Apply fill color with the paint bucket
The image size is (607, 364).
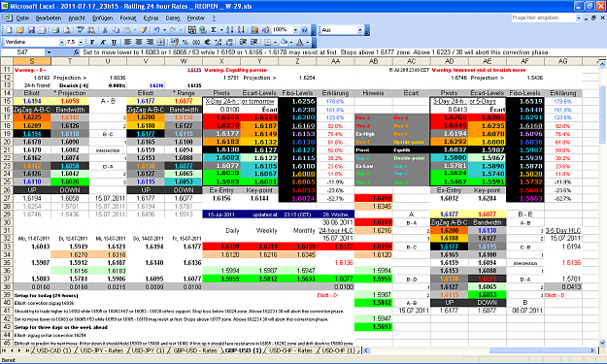284,42
